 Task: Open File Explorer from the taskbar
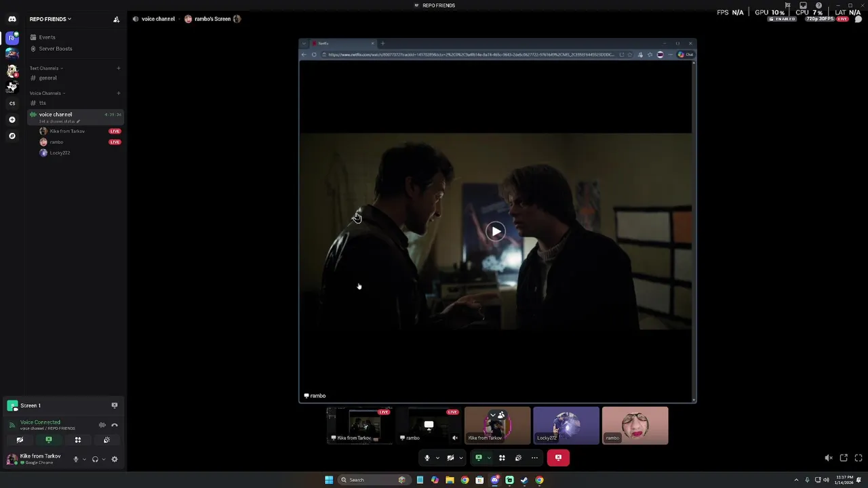coord(450,480)
